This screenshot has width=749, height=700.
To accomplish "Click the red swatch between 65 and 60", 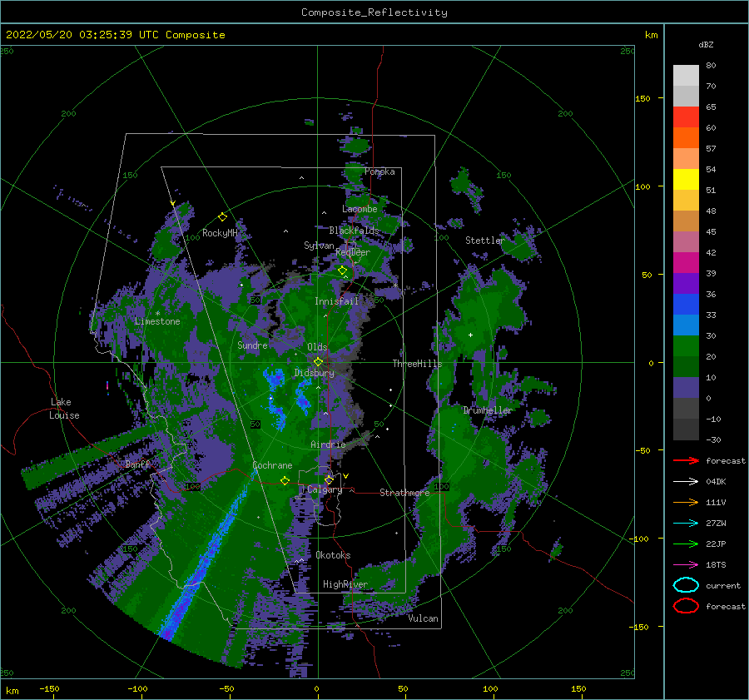I will click(x=686, y=117).
